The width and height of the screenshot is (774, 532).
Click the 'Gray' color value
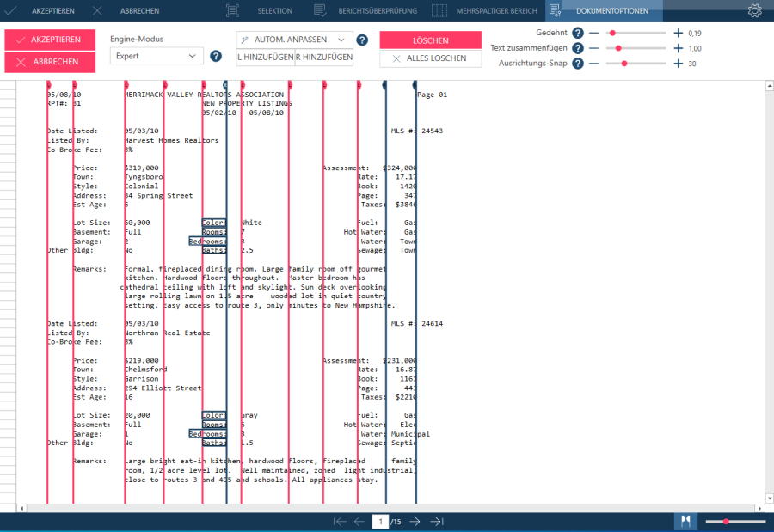coord(249,415)
